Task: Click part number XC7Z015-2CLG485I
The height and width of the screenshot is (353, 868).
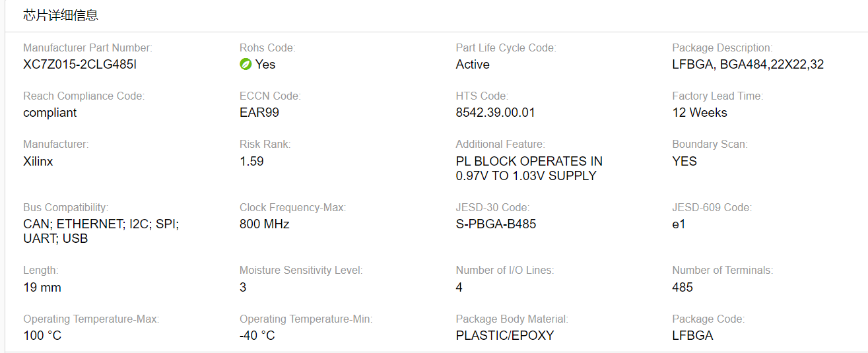Action: pyautogui.click(x=80, y=64)
